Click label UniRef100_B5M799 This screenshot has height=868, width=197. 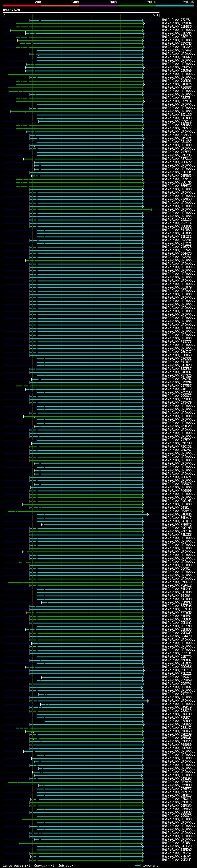[177, 443]
